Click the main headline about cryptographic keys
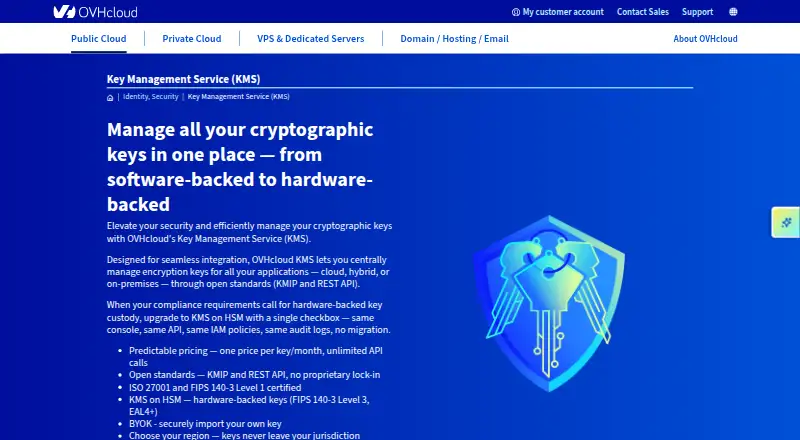Viewport: 800px width, 440px height. pos(240,166)
